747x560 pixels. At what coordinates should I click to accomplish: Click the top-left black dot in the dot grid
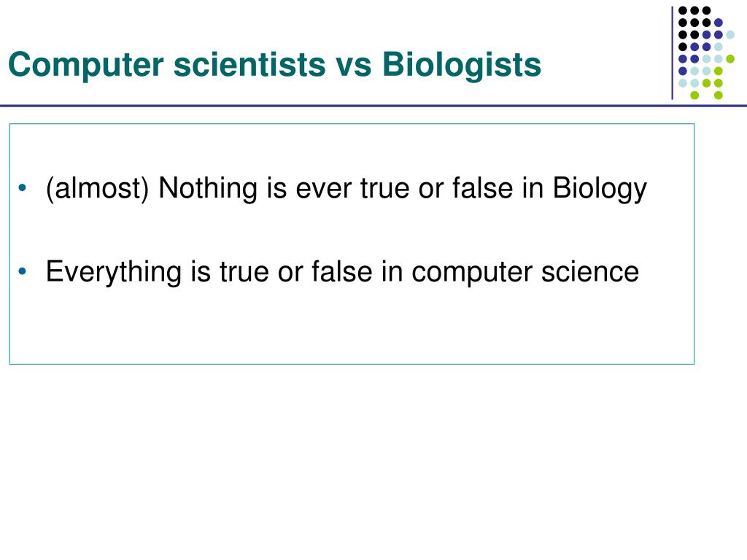683,10
